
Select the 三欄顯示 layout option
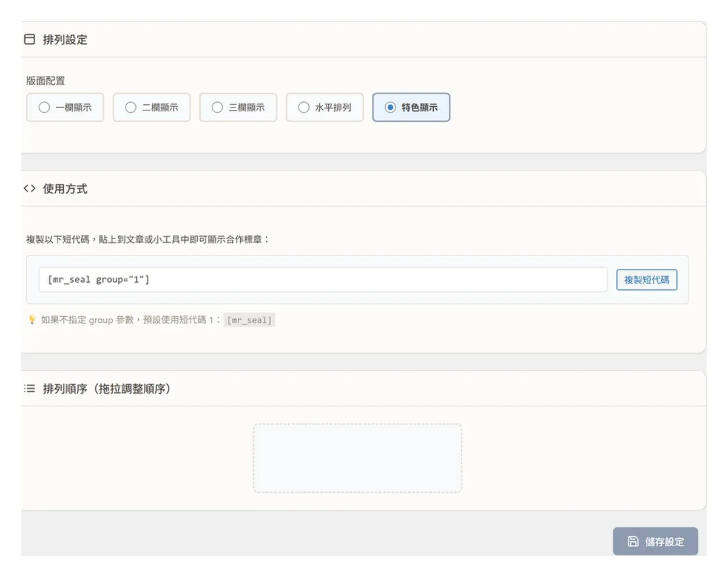click(238, 107)
